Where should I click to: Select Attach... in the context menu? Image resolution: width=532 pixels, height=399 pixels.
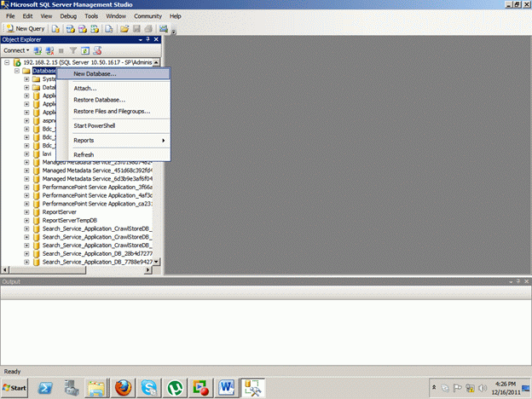pos(113,88)
